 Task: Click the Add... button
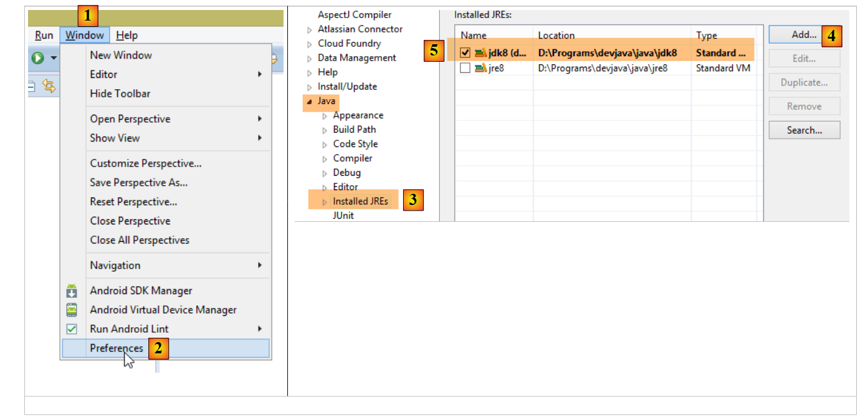(x=804, y=35)
